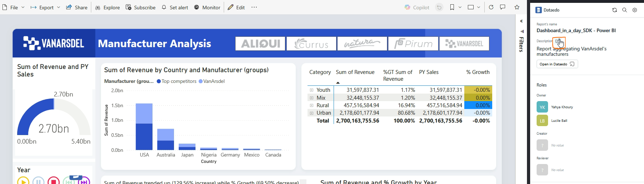Open the Monitor option
The width and height of the screenshot is (644, 184).
pyautogui.click(x=207, y=8)
